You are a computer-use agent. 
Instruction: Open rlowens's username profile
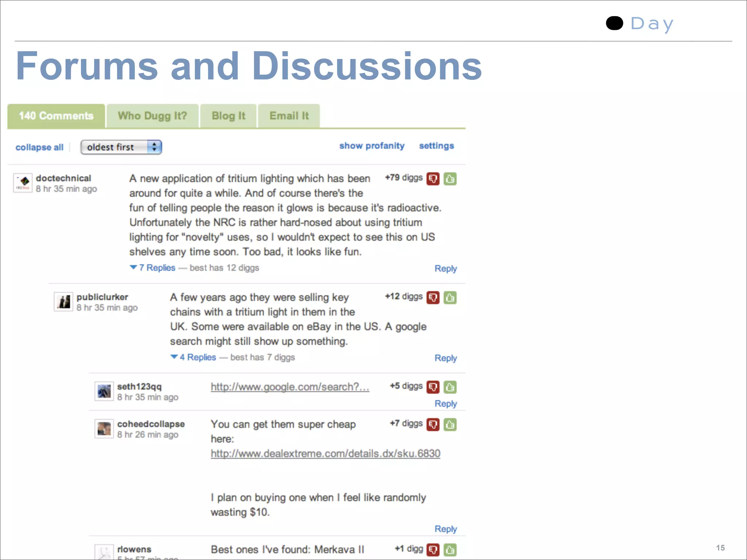134,549
